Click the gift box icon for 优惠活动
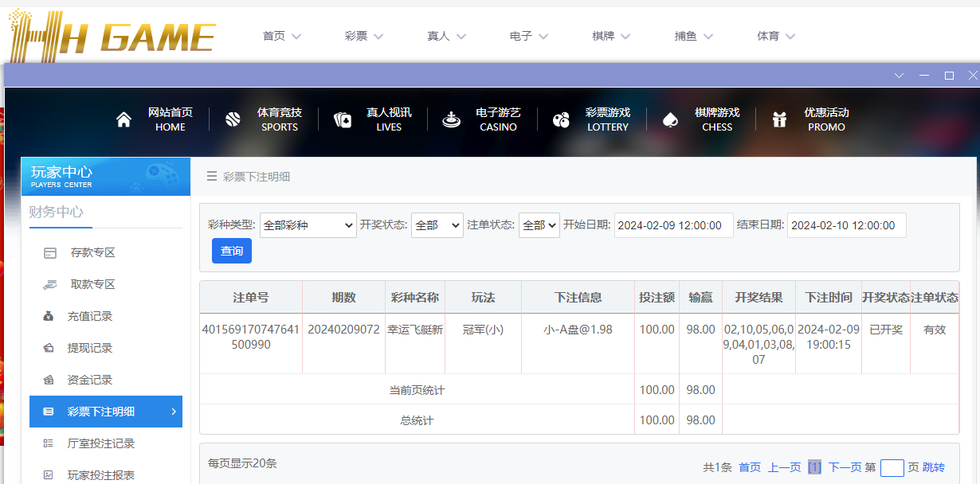The height and width of the screenshot is (484, 980). 779,119
